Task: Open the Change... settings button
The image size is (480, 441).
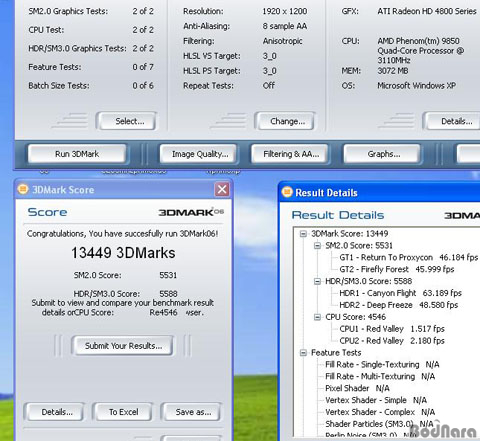Action: point(285,121)
